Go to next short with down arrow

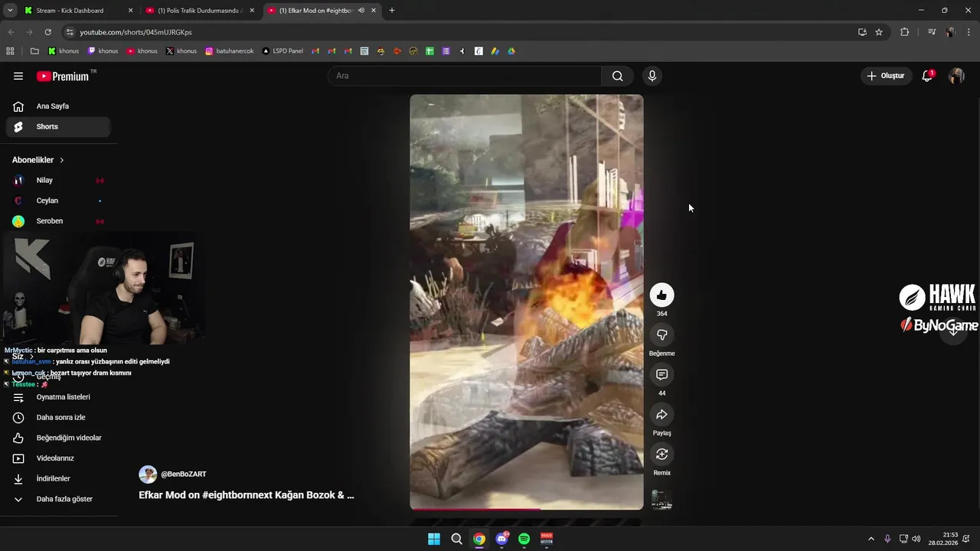click(953, 331)
